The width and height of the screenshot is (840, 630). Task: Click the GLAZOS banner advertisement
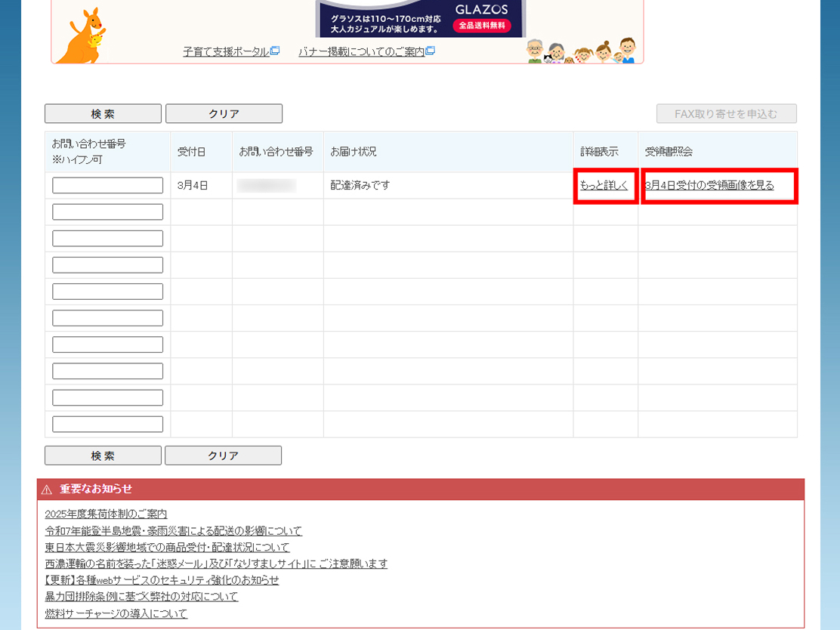(x=421, y=19)
